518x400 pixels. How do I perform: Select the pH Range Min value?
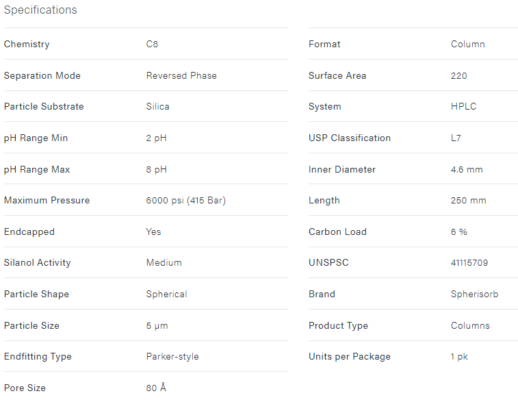[156, 138]
